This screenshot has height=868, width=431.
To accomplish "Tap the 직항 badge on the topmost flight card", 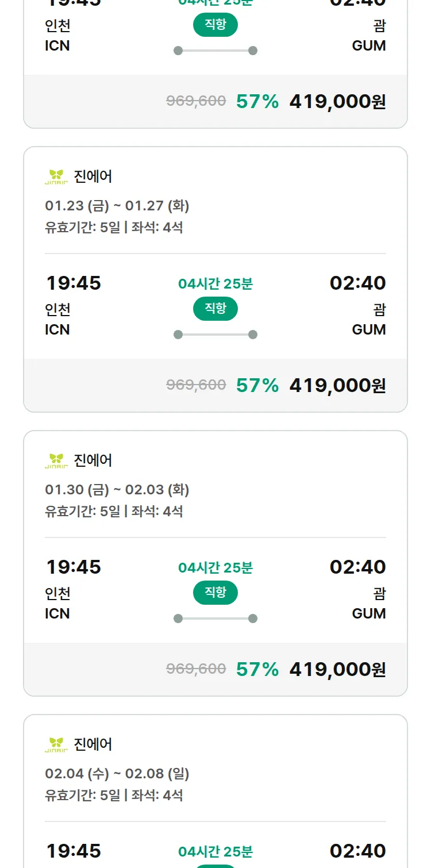I will point(215,25).
